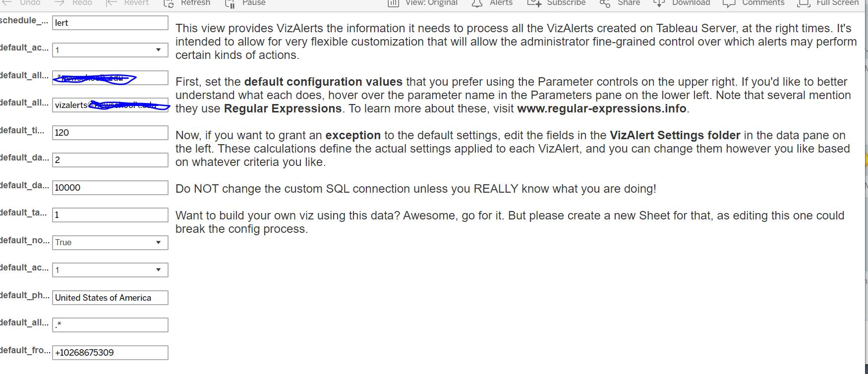This screenshot has width=868, height=374.
Task: Select the phone number field containing +10268675309
Action: click(x=110, y=353)
